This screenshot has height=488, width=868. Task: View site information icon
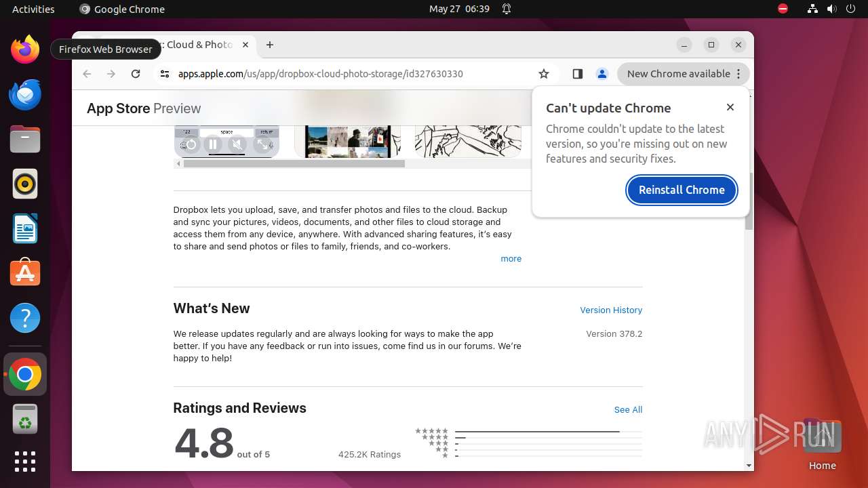(x=164, y=74)
